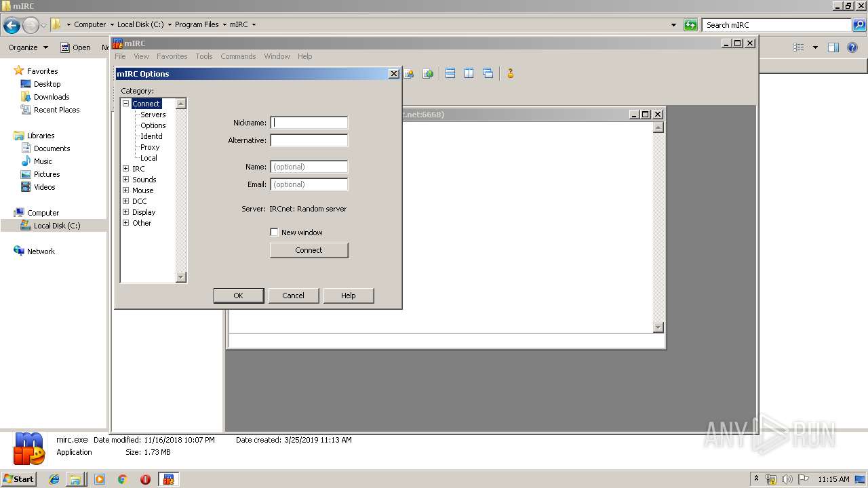868x488 pixels.
Task: Confirm options with the OK button
Action: [x=238, y=296]
